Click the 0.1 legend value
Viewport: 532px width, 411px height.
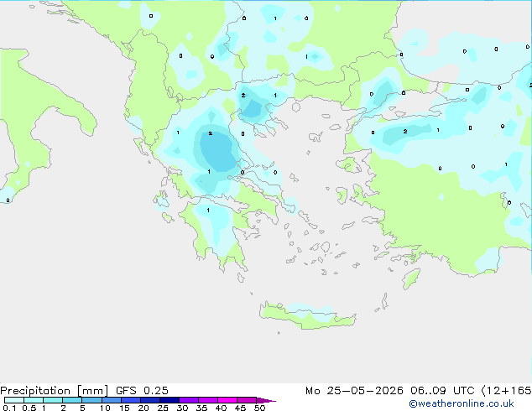pyautogui.click(x=9, y=408)
